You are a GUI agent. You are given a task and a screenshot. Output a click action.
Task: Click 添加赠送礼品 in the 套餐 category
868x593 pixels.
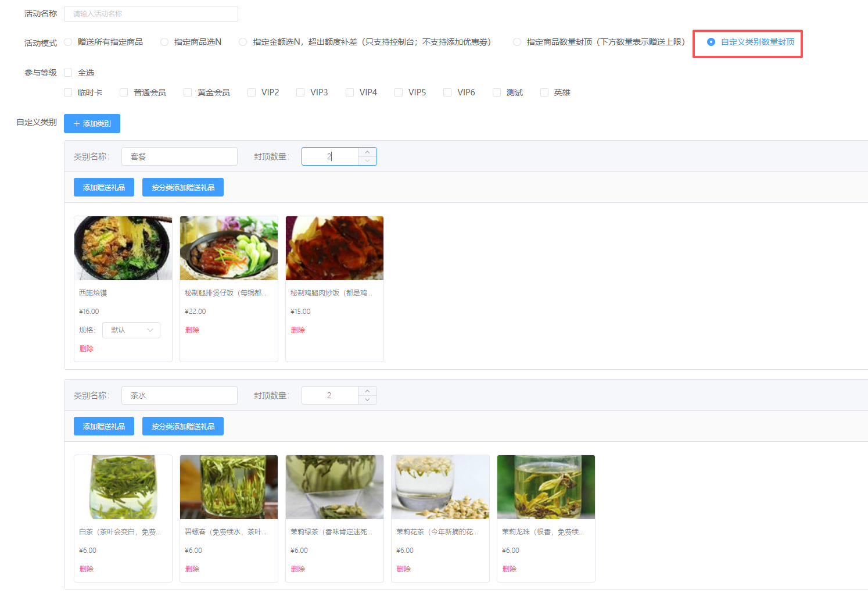point(104,187)
